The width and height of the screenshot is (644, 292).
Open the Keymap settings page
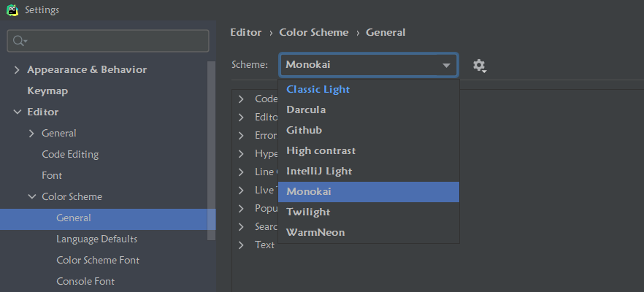pyautogui.click(x=47, y=91)
